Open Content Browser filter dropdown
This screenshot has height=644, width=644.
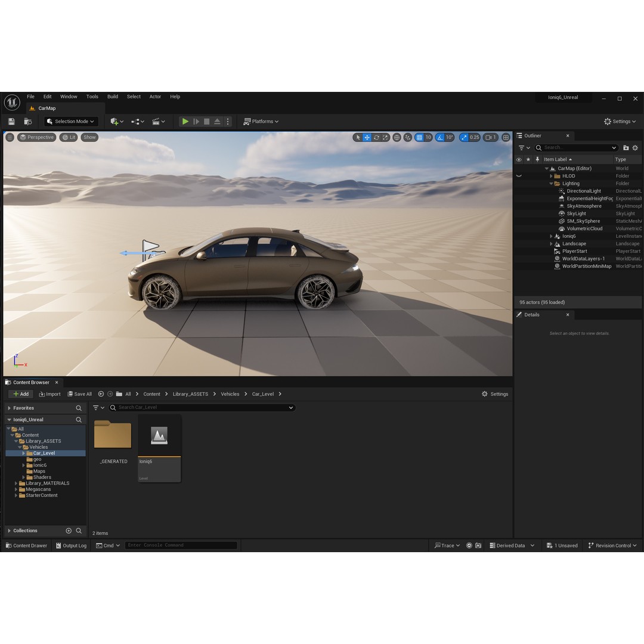(x=98, y=408)
